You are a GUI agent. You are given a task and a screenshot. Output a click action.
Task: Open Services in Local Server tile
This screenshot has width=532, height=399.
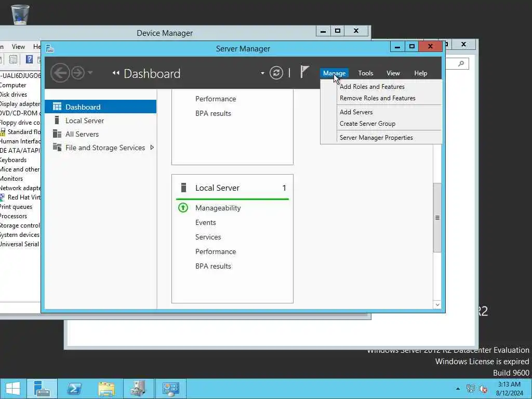tap(208, 237)
